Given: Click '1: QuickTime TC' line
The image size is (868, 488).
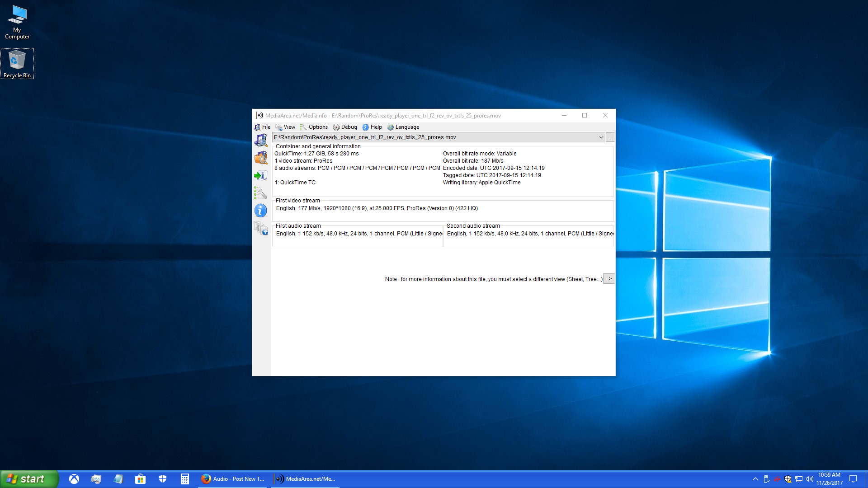Looking at the screenshot, I should 295,183.
